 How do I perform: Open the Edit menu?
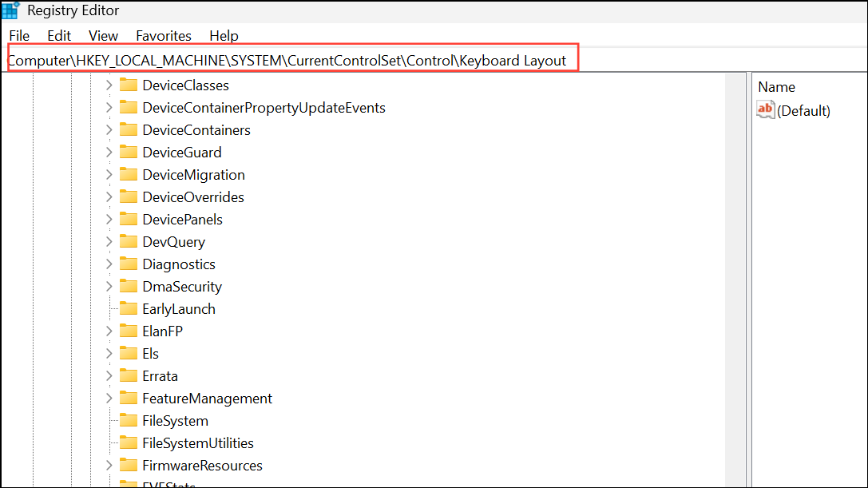point(58,36)
